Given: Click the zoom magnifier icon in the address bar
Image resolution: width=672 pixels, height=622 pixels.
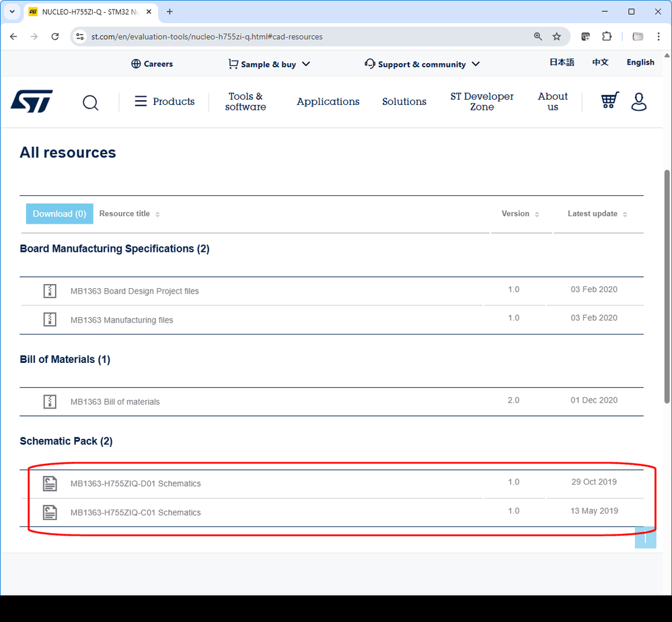Looking at the screenshot, I should point(538,36).
